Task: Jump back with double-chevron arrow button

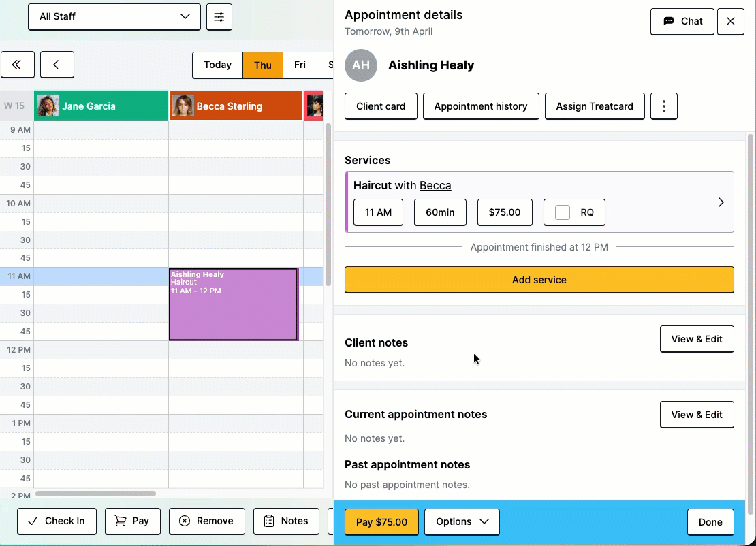Action: (x=18, y=65)
